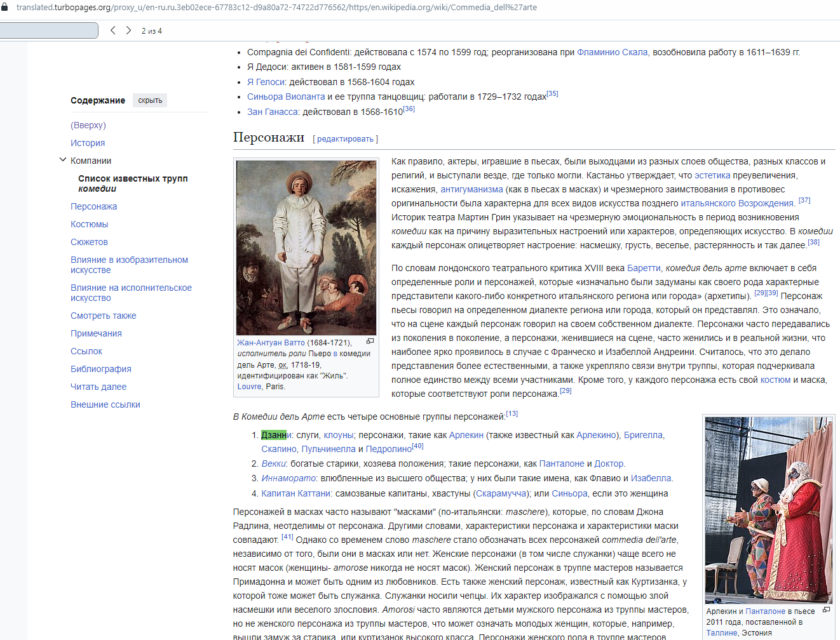Follow the костюм link in the paragraph
Viewport: 840px width, 640px height.
point(775,380)
